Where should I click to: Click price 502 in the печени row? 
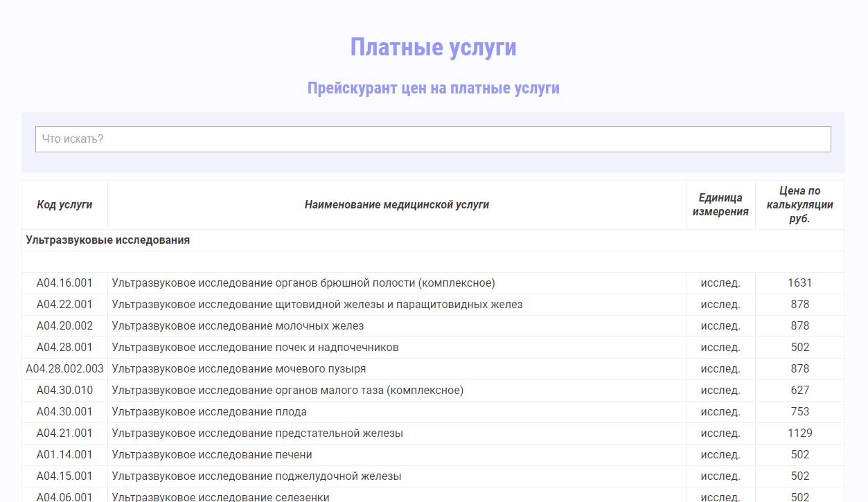coord(800,455)
